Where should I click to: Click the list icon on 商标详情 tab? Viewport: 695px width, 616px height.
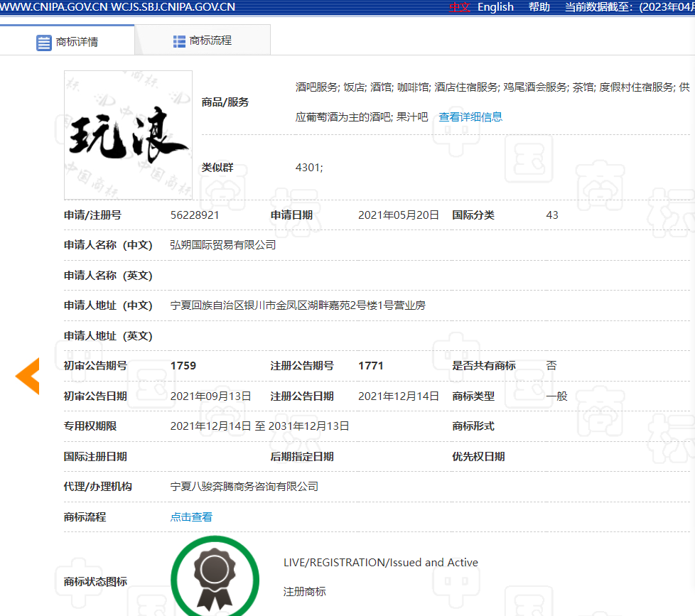click(x=44, y=42)
